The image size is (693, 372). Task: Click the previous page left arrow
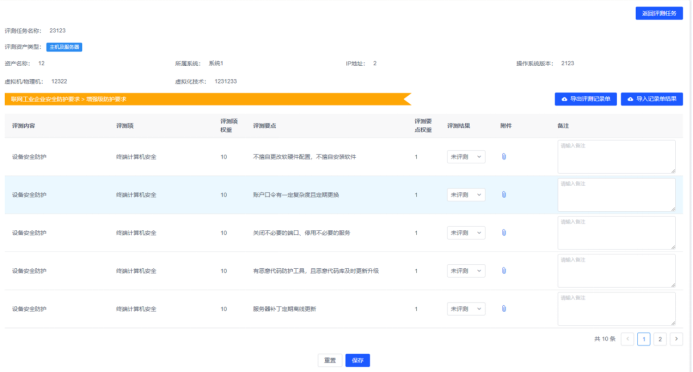pos(628,339)
